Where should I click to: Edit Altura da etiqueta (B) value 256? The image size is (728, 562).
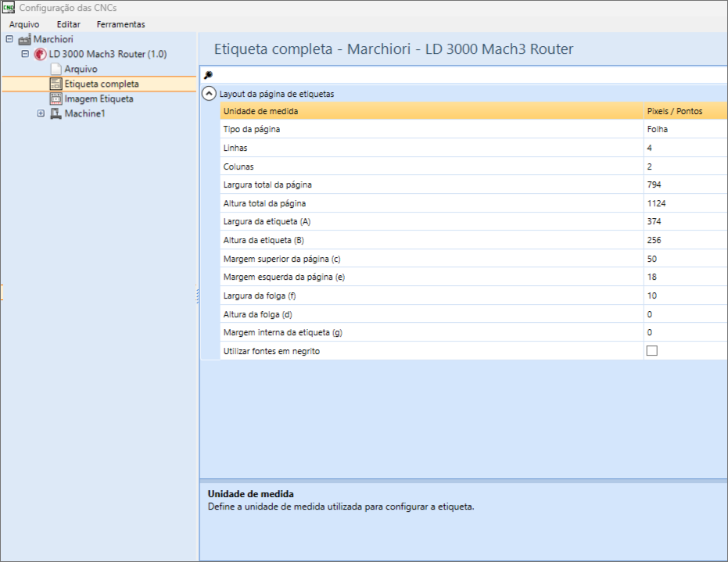(685, 241)
